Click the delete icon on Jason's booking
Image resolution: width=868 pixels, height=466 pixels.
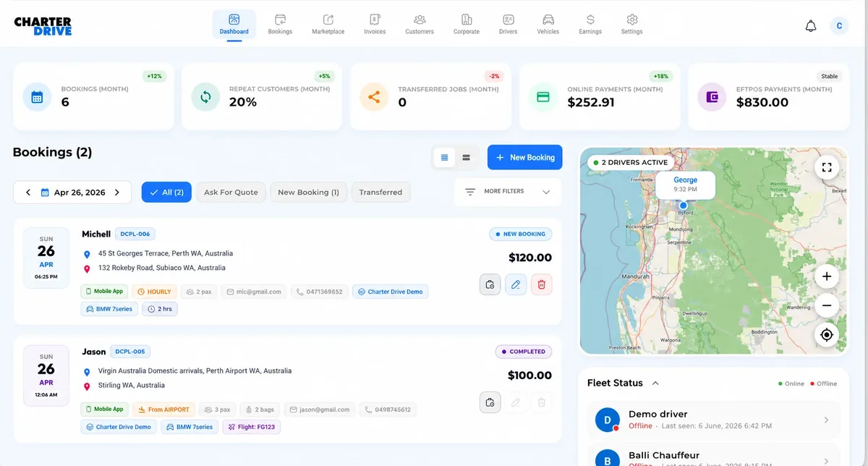pyautogui.click(x=541, y=402)
